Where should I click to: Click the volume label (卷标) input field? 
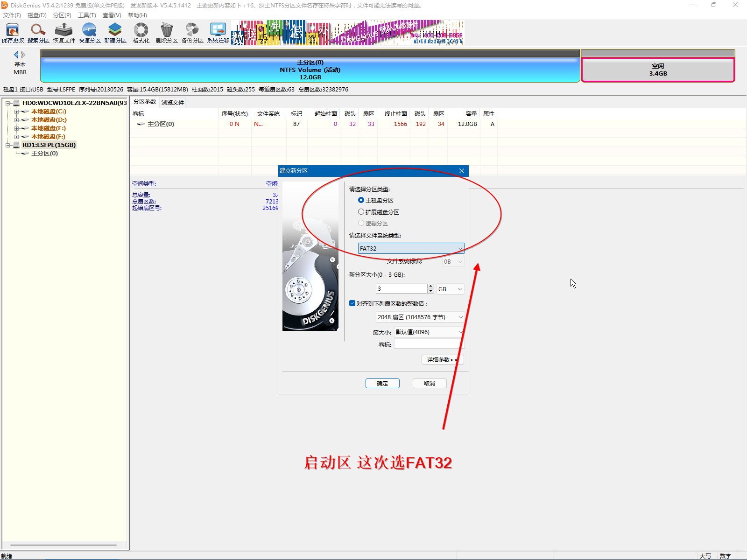[429, 344]
